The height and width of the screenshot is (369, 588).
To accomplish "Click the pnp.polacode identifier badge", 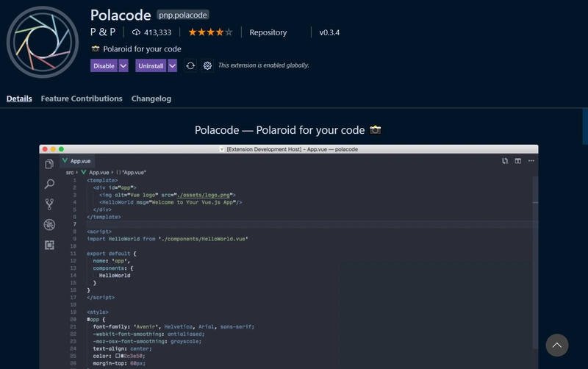I will (182, 15).
